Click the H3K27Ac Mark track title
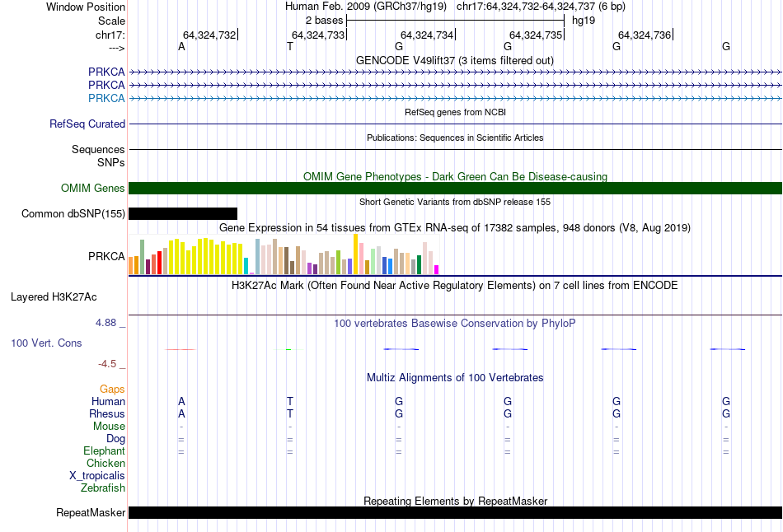Viewport: 783px width, 532px height. click(455, 286)
